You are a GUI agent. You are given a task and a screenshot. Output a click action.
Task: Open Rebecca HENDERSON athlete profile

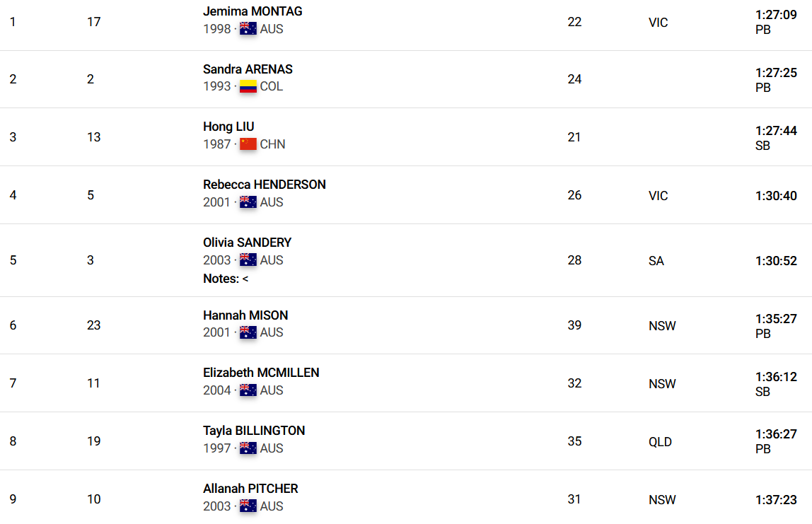click(x=264, y=185)
